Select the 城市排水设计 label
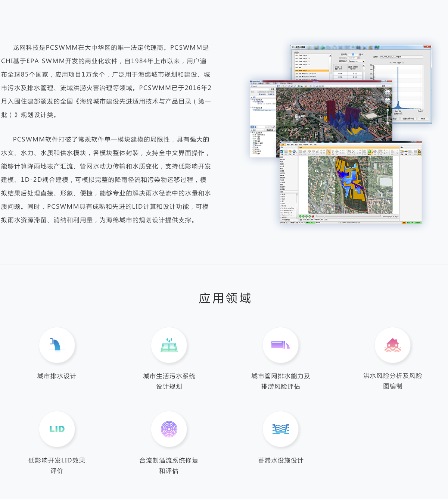 click(57, 376)
